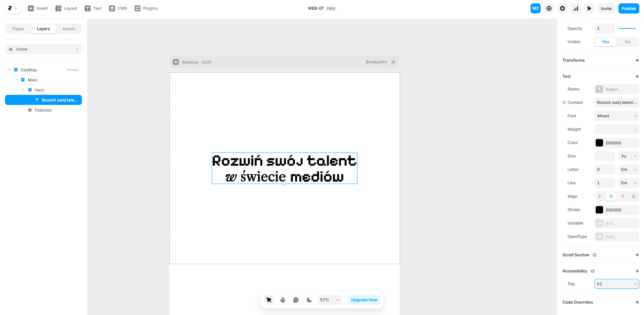Justify the text alignment
644x315 pixels.
tap(634, 196)
